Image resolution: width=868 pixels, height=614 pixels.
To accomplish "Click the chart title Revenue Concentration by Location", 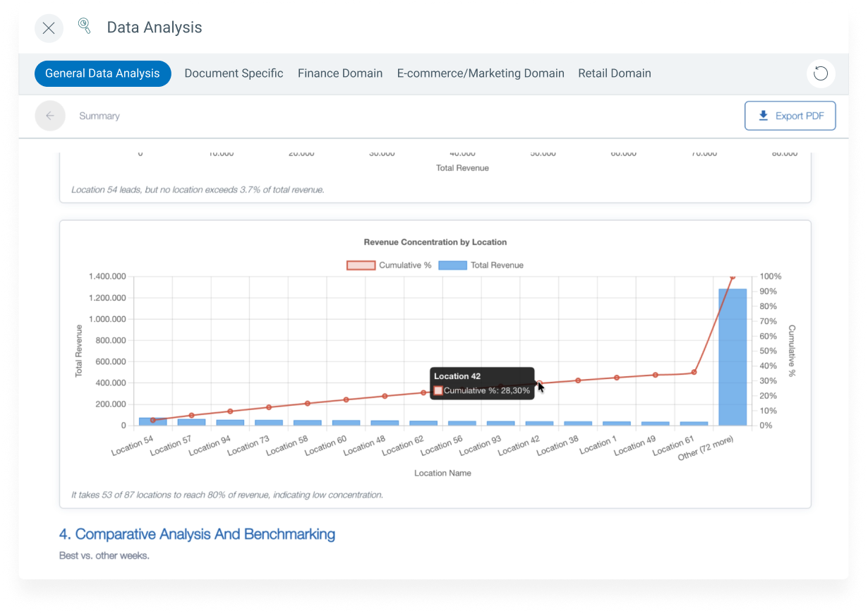I will (435, 242).
